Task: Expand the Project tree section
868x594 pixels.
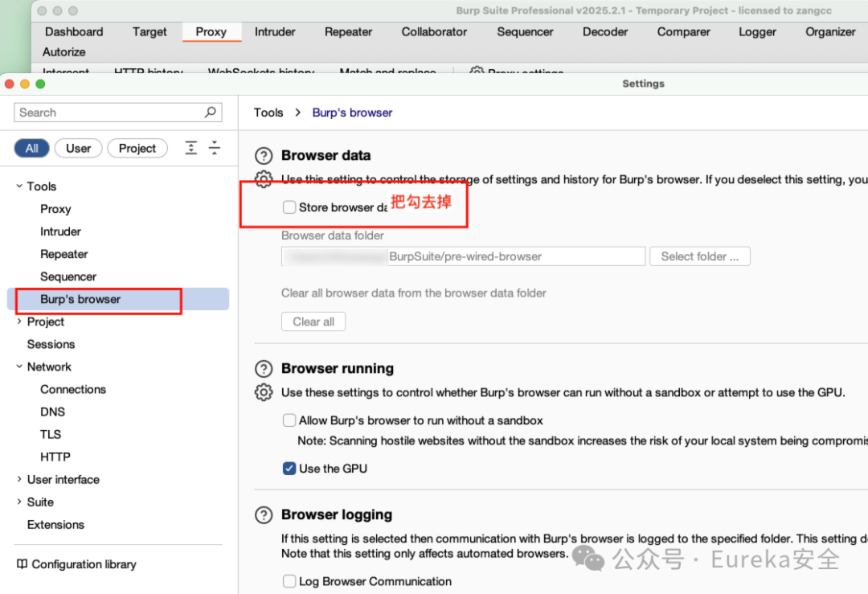Action: pos(19,322)
